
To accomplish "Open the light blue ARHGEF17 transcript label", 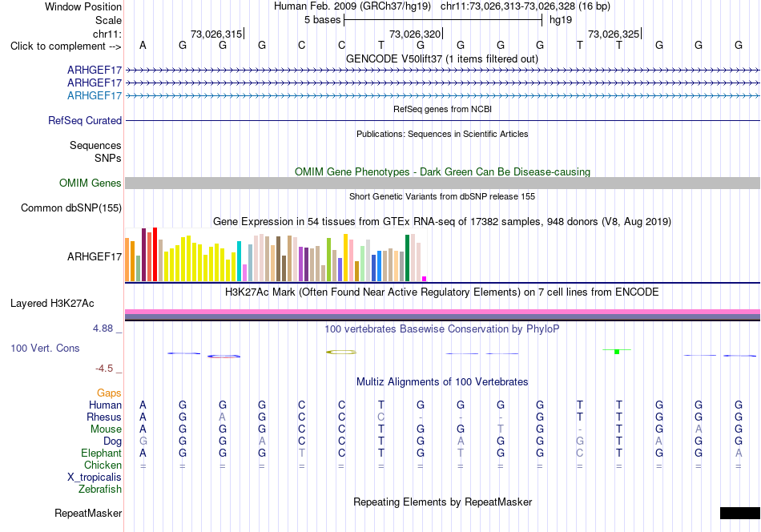I will (95, 95).
